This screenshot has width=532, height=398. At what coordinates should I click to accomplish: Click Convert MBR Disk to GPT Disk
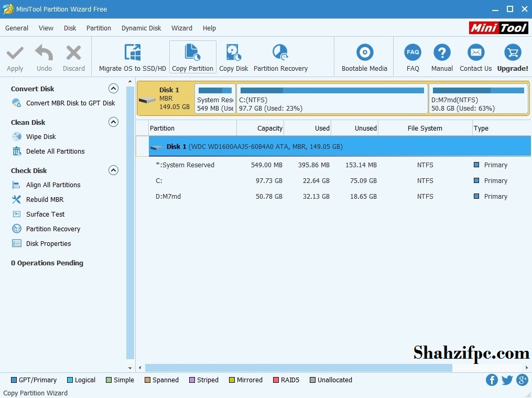70,103
